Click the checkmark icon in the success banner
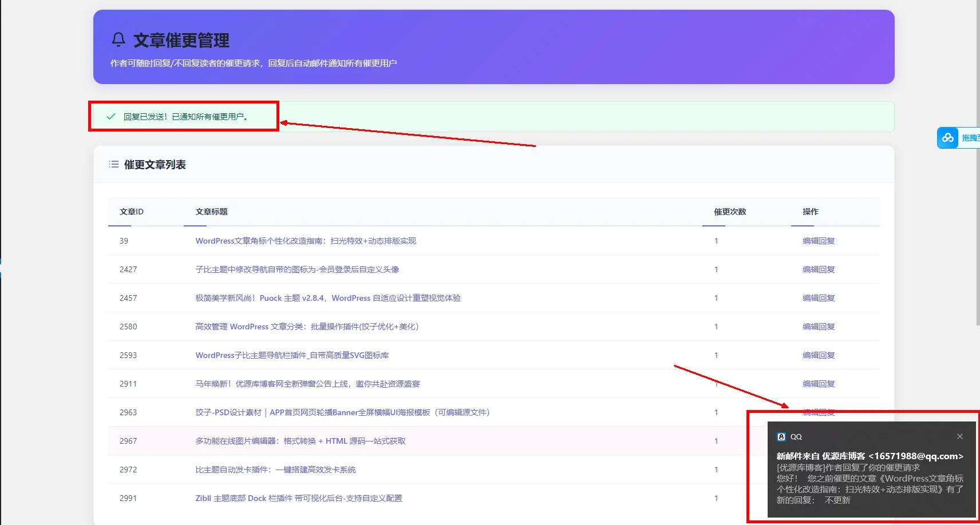Image resolution: width=980 pixels, height=525 pixels. [109, 116]
